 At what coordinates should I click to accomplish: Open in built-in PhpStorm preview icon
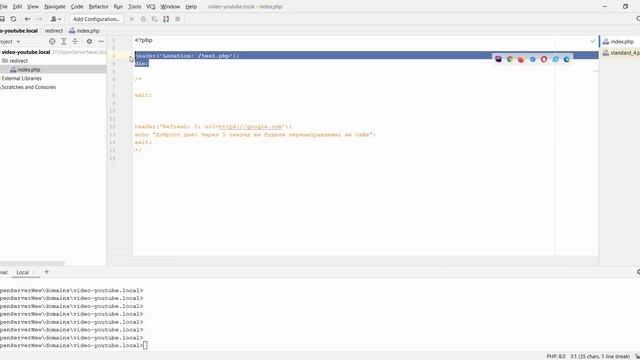click(x=498, y=60)
